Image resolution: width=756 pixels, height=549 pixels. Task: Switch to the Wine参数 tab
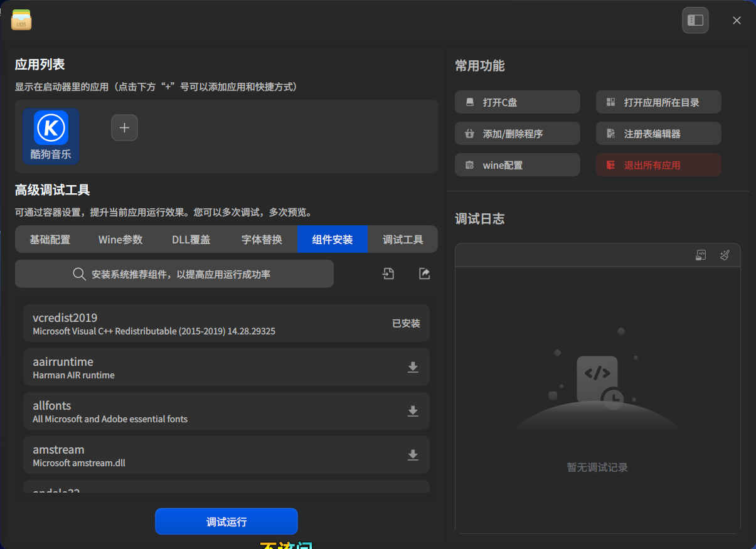[x=120, y=239]
